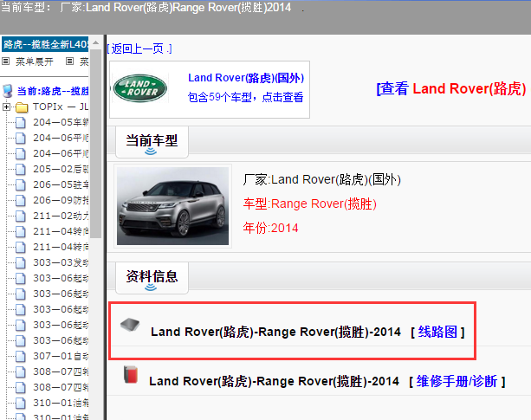Viewport: 531px width, 420px height.
Task: Click the gray wiring diagram icon beside 线路图 row
Action: pyautogui.click(x=130, y=325)
